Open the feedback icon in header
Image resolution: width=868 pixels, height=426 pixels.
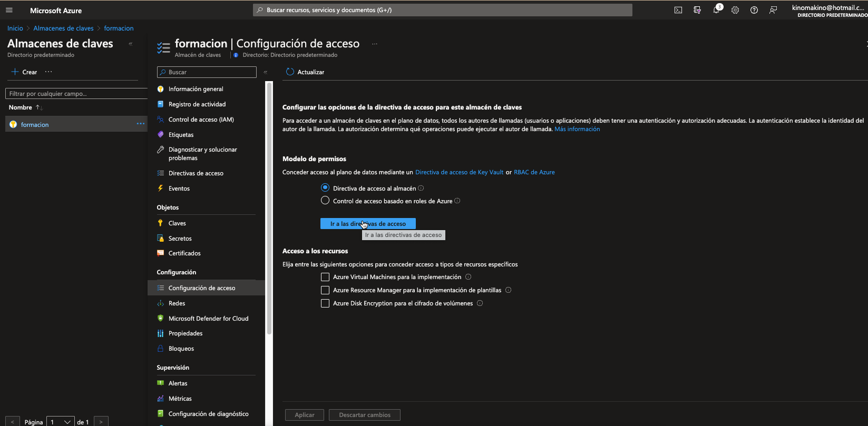point(773,10)
